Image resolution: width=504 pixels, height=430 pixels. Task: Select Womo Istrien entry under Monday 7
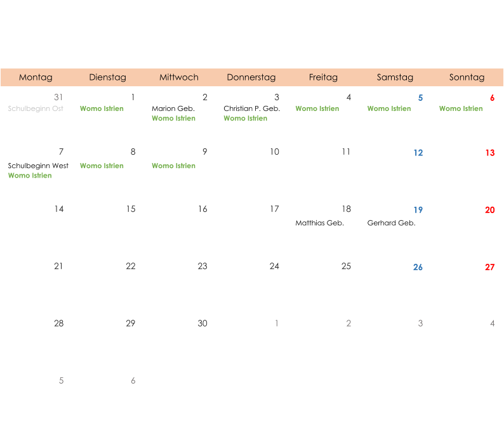(30, 176)
